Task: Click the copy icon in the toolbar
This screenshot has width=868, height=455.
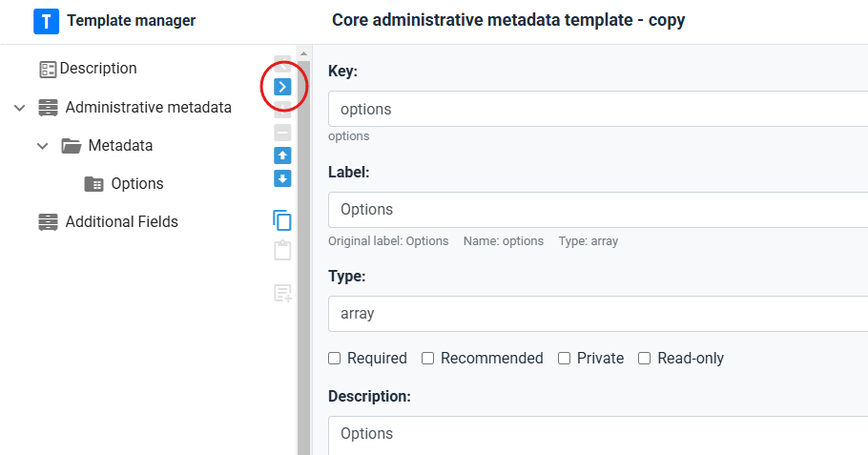Action: (282, 220)
